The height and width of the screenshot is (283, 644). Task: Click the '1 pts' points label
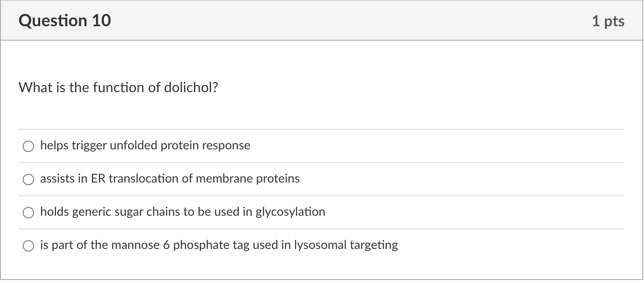point(608,21)
